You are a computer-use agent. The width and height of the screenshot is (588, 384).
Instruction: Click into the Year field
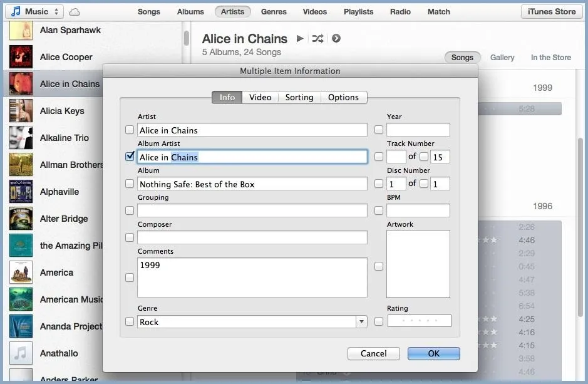(x=418, y=130)
